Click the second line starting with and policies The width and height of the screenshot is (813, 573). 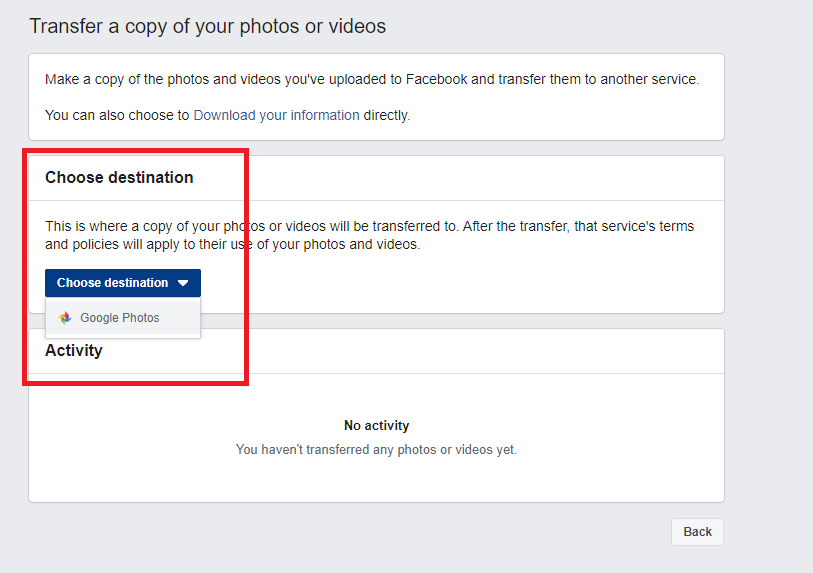[232, 244]
